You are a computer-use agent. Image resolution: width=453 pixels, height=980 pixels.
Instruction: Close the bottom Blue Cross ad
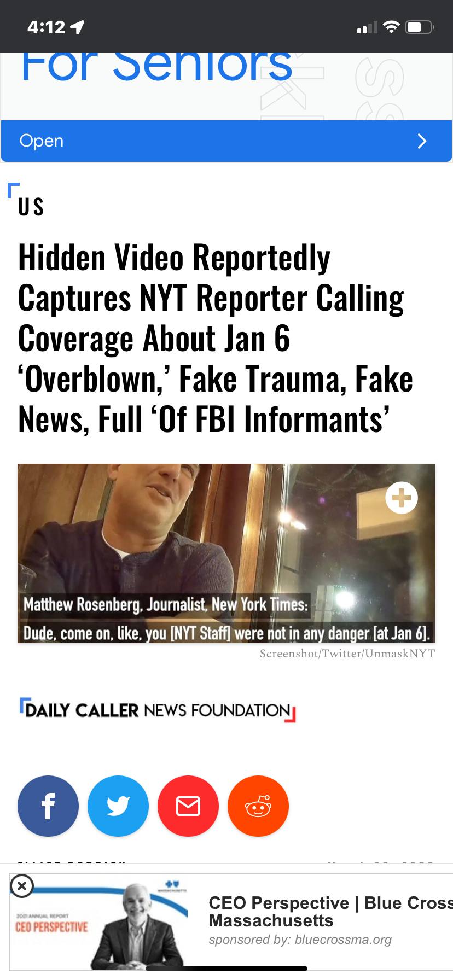22,885
